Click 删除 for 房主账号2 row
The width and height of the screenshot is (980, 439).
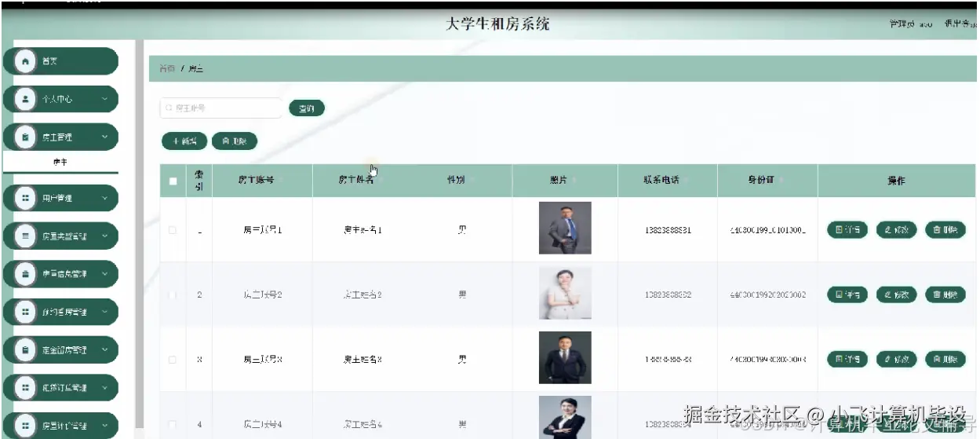(x=945, y=294)
